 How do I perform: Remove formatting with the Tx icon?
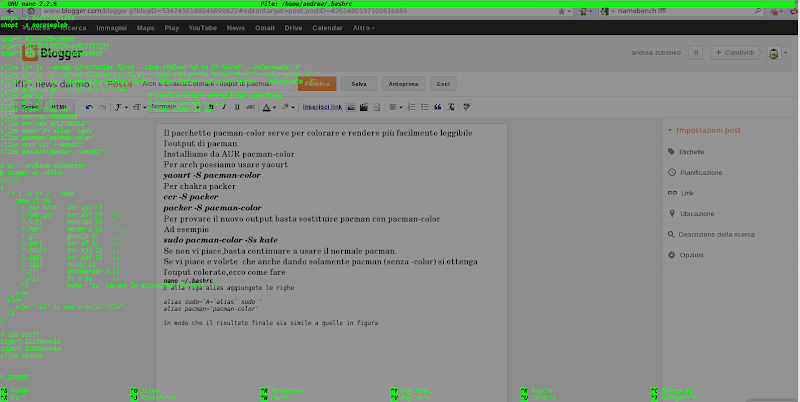point(451,107)
